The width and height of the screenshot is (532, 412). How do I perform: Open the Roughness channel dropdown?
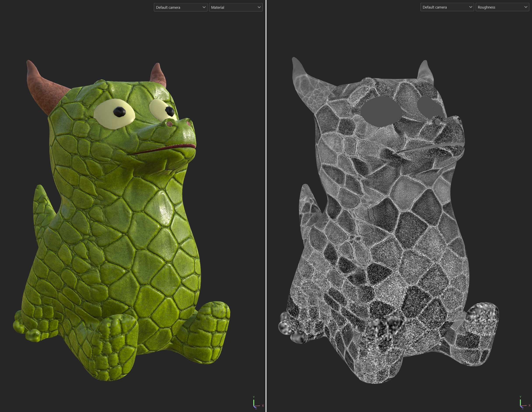coord(502,7)
